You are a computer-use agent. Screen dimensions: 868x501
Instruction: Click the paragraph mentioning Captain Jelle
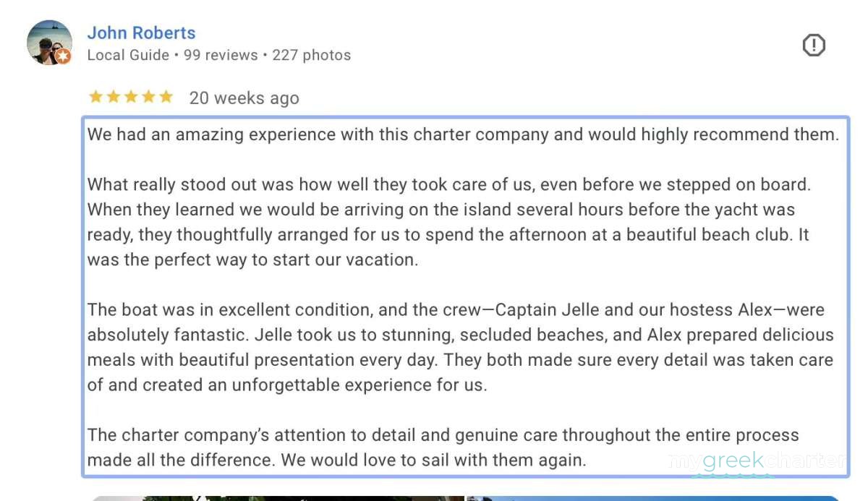tap(460, 348)
